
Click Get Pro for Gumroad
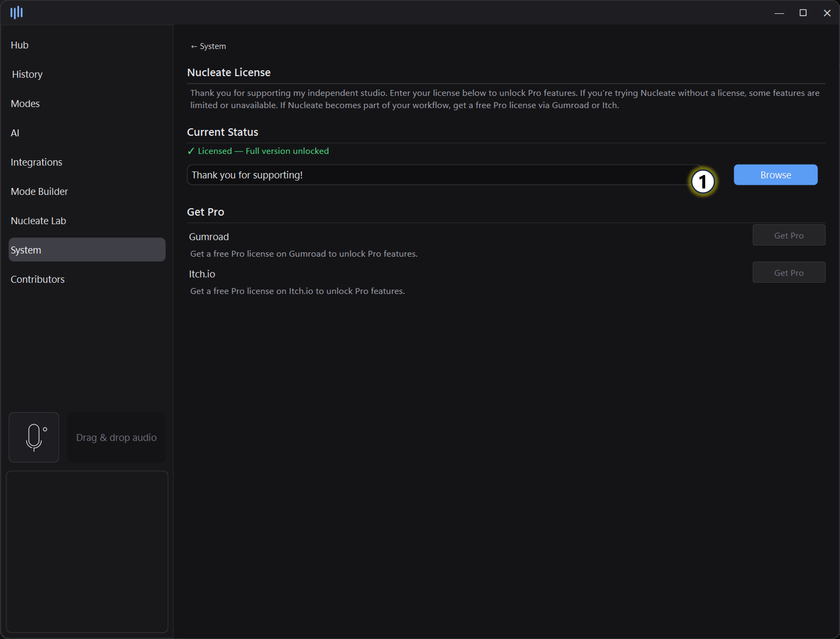(789, 235)
